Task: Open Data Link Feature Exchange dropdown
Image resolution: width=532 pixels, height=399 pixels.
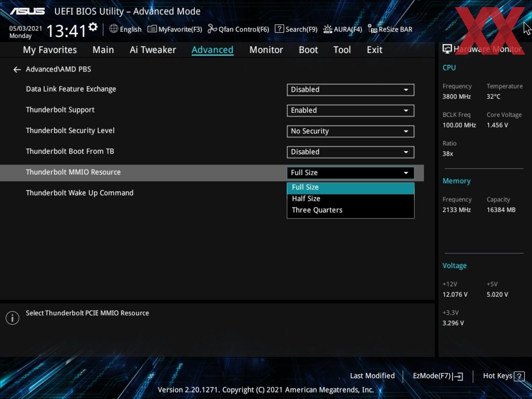Action: 350,90
